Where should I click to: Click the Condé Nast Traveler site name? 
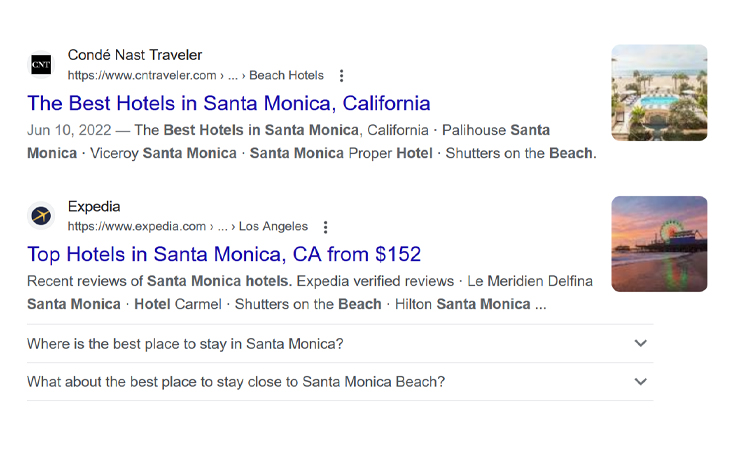(135, 55)
